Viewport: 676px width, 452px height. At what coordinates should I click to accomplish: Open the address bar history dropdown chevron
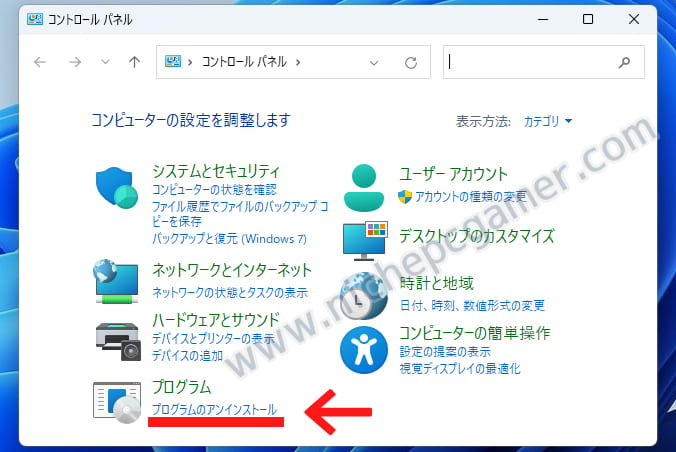[x=374, y=62]
